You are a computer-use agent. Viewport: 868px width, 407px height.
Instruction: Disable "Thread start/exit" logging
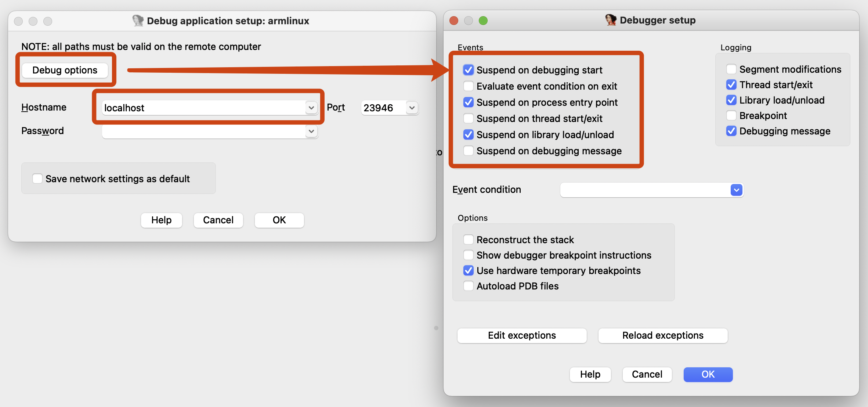click(731, 84)
